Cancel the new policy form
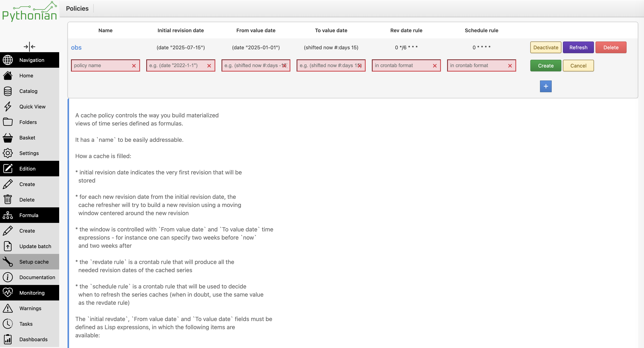 pyautogui.click(x=578, y=66)
